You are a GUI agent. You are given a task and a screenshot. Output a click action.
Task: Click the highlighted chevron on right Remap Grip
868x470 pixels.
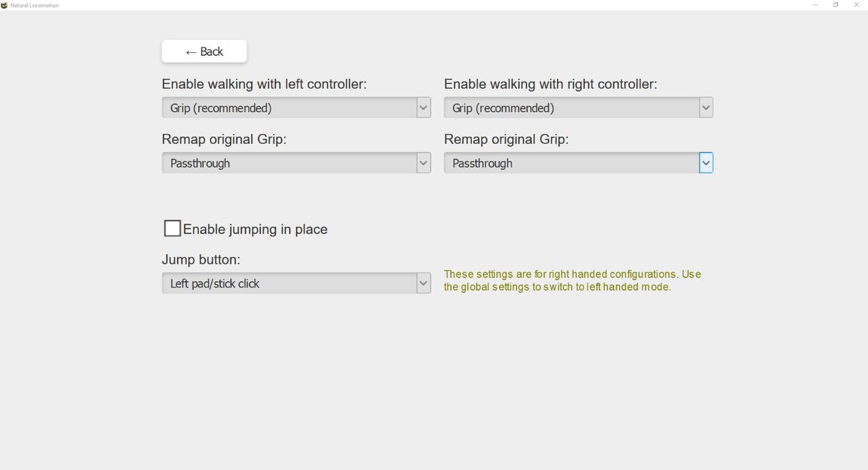click(706, 163)
